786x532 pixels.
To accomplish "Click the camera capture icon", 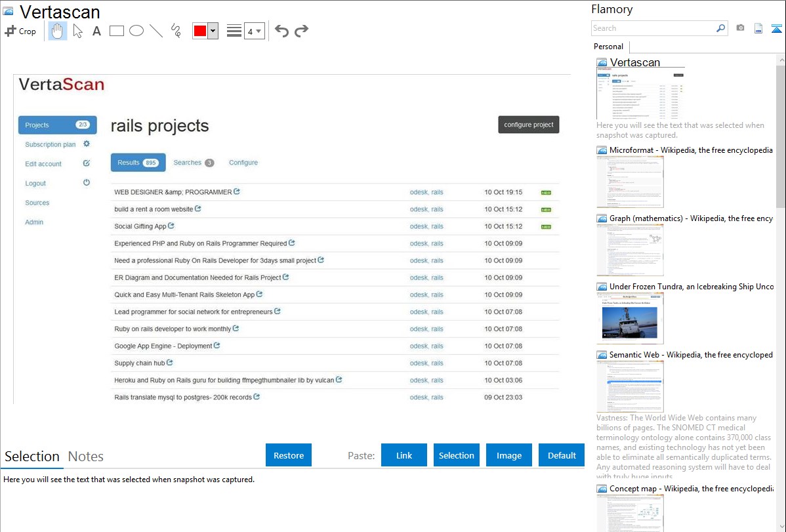I will pyautogui.click(x=740, y=28).
